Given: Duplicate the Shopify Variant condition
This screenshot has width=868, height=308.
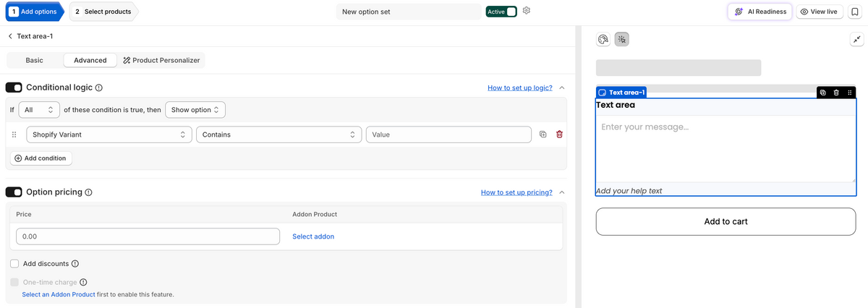Looking at the screenshot, I should click(x=543, y=134).
